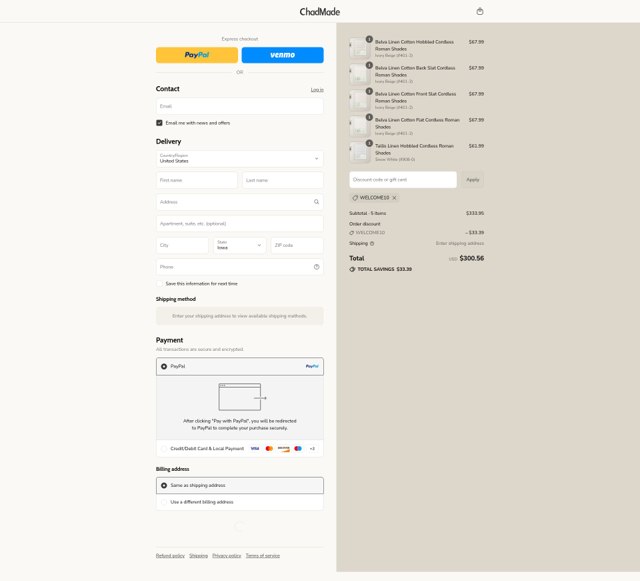Click the ChadMade logo
Screen dimensions: 640x581
(320, 12)
